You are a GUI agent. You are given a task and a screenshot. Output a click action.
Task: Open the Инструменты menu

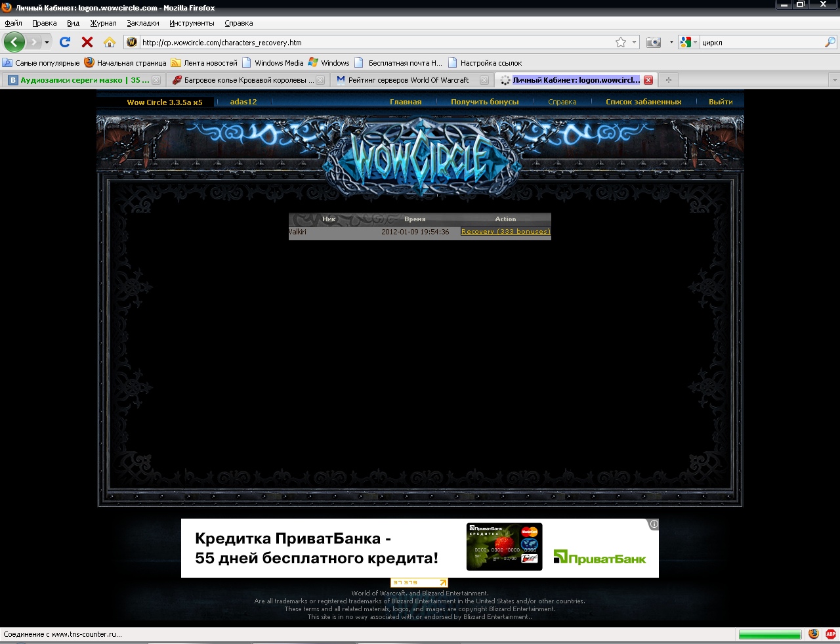[192, 23]
